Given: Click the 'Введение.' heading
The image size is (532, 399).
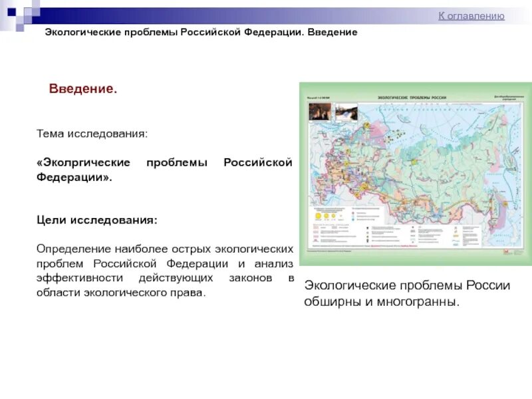Looking at the screenshot, I should pos(82,88).
